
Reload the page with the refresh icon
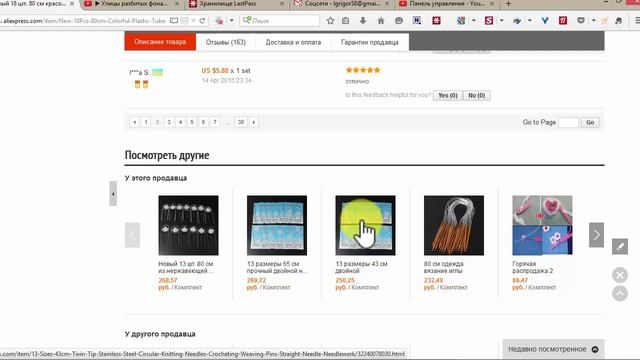pos(202,20)
